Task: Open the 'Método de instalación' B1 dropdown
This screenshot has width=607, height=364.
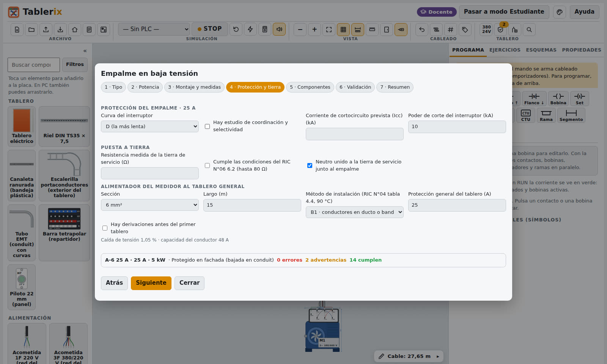Action: click(x=355, y=212)
